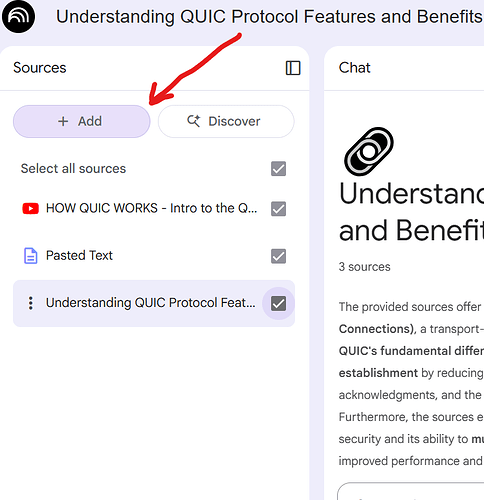Click the notebook title at the top
Image resolution: width=484 pixels, height=500 pixels.
(269, 17)
